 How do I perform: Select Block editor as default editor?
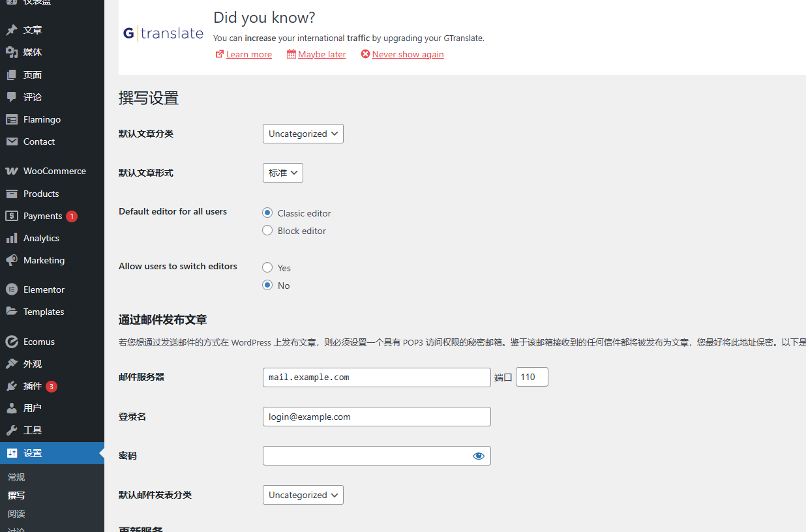tap(267, 230)
